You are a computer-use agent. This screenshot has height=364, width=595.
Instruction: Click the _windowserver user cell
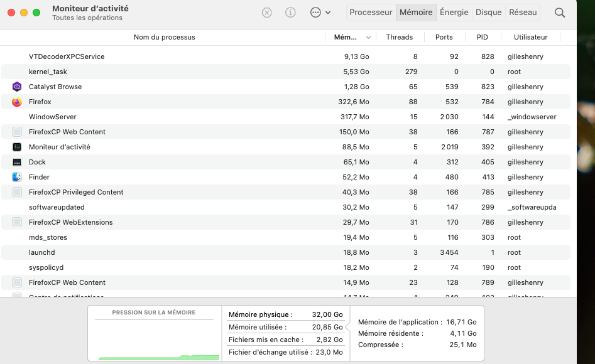pos(532,117)
